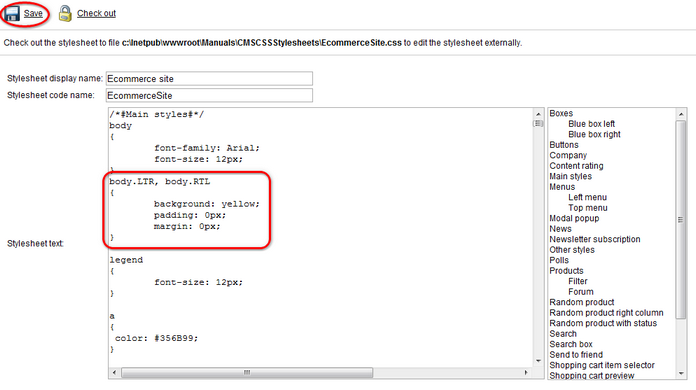Click the 'font-family: Arial;' code line

click(206, 148)
